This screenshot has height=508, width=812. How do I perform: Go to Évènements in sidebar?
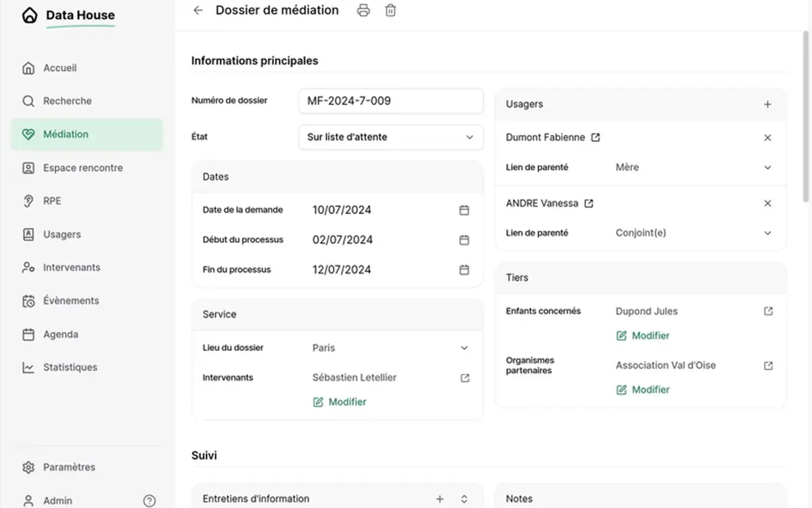click(x=87, y=301)
